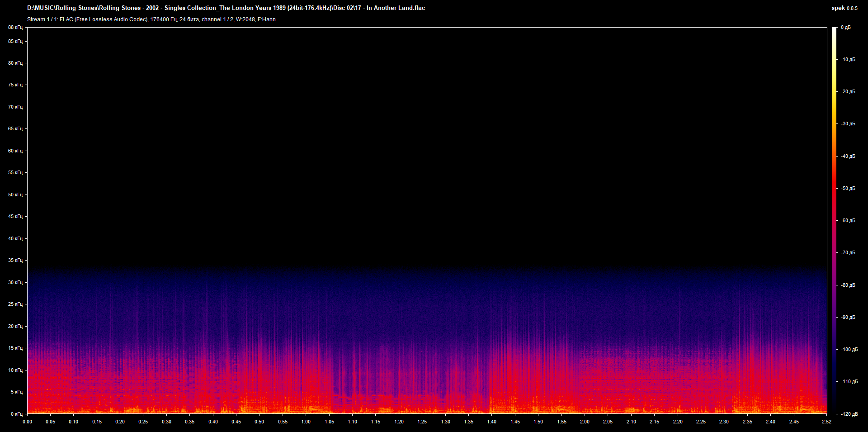Click the spek 0.8.5 version label
This screenshot has height=432, width=868.
point(845,8)
